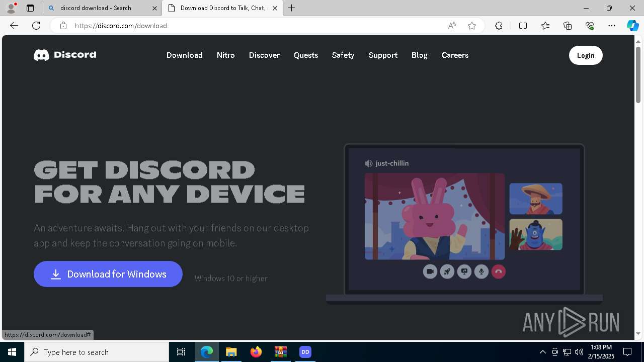Open the tab actions menu icon
644x362 pixels.
pos(30,8)
